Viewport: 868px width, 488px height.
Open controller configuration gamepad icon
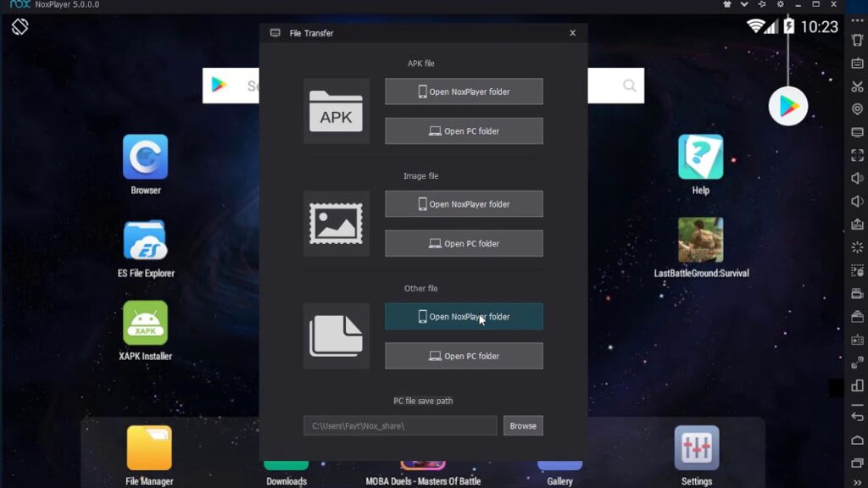point(857,340)
